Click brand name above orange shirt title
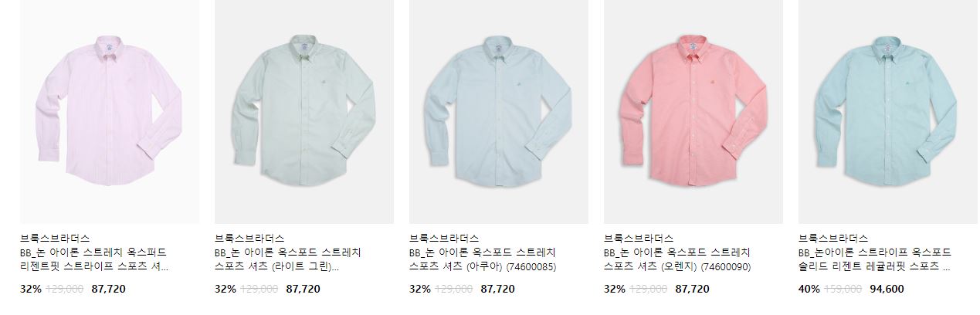 point(639,239)
